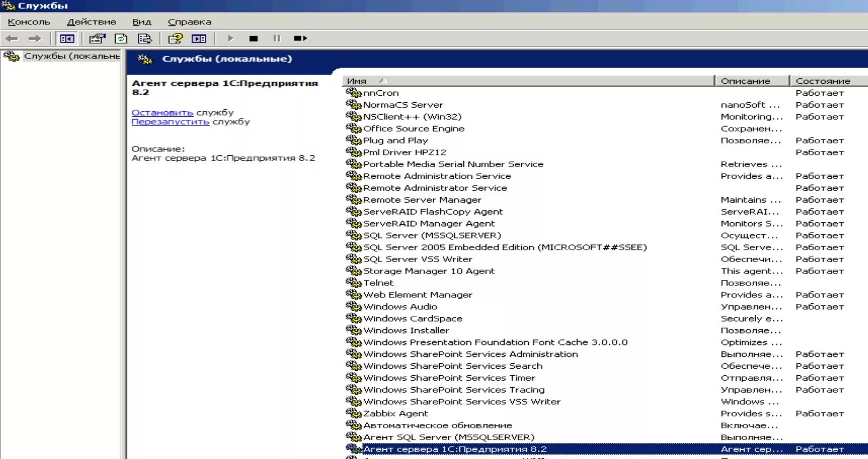Select Windows SharePoint Services Timer row
Image resolution: width=868 pixels, height=459 pixels.
[x=605, y=377]
